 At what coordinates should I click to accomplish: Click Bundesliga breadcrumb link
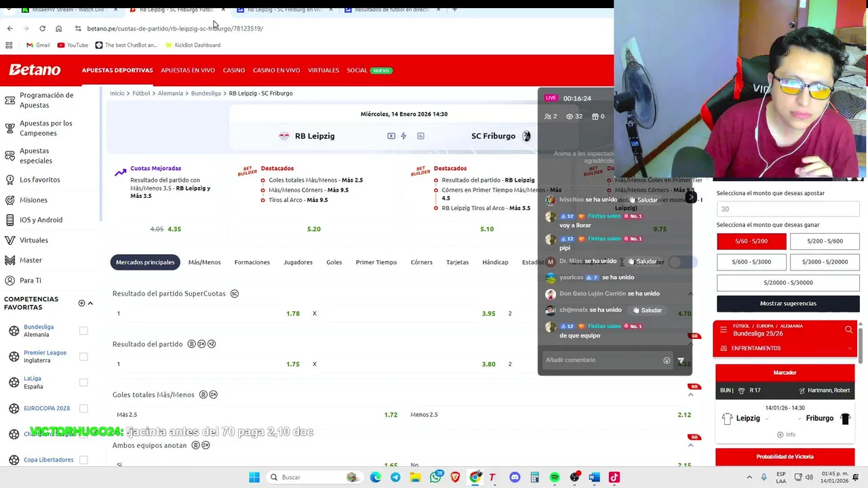tap(205, 94)
